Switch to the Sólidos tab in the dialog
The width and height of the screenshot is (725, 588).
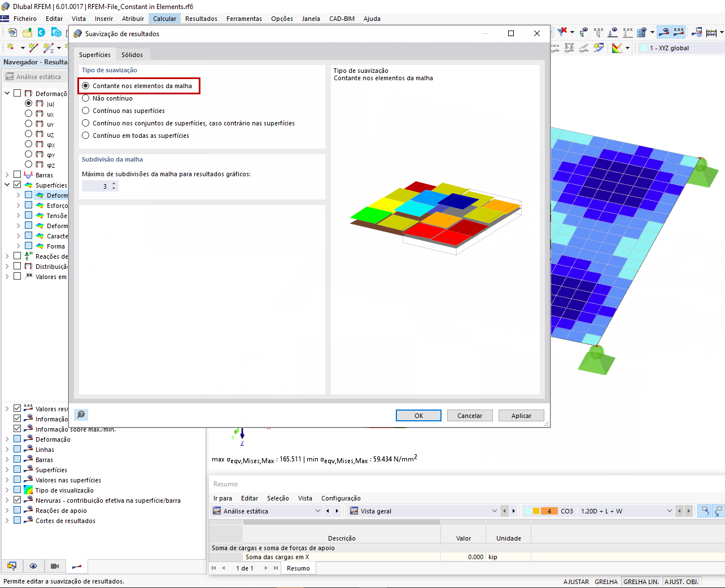pyautogui.click(x=133, y=55)
